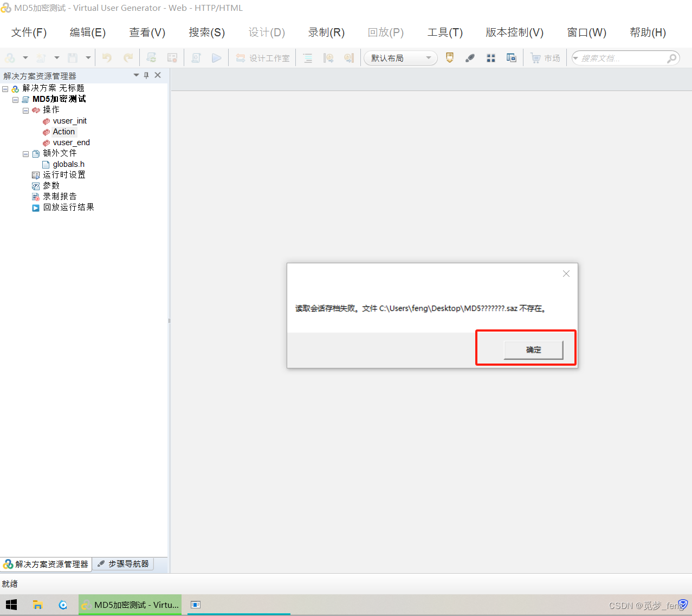Open 录制报告 in the solution tree
Viewport: 692px width, 616px height.
click(x=60, y=197)
